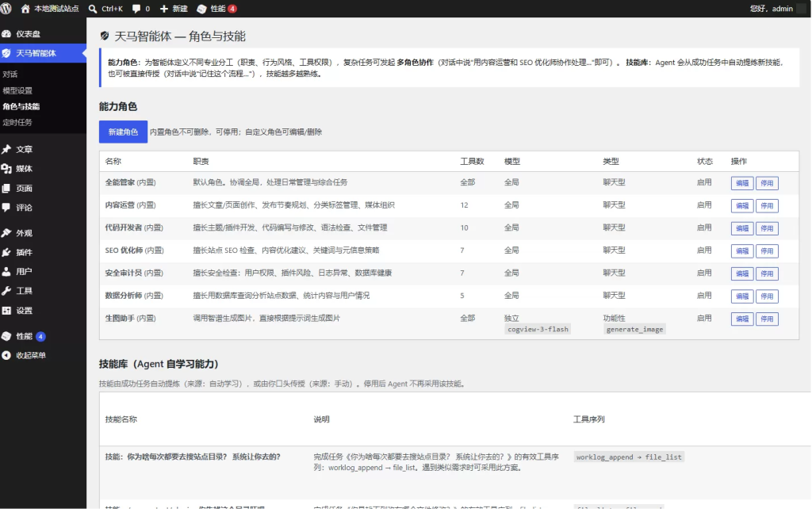Image resolution: width=812 pixels, height=516 pixels.
Task: Open the 用户 users icon
Action: (x=6, y=271)
